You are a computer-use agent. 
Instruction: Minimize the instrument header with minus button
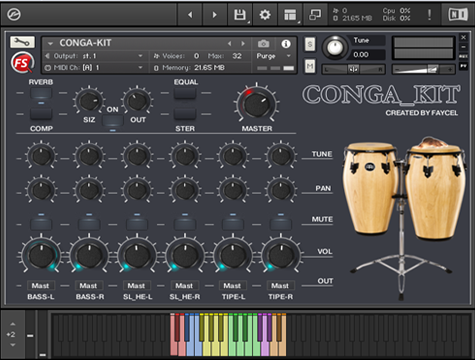pos(463,47)
